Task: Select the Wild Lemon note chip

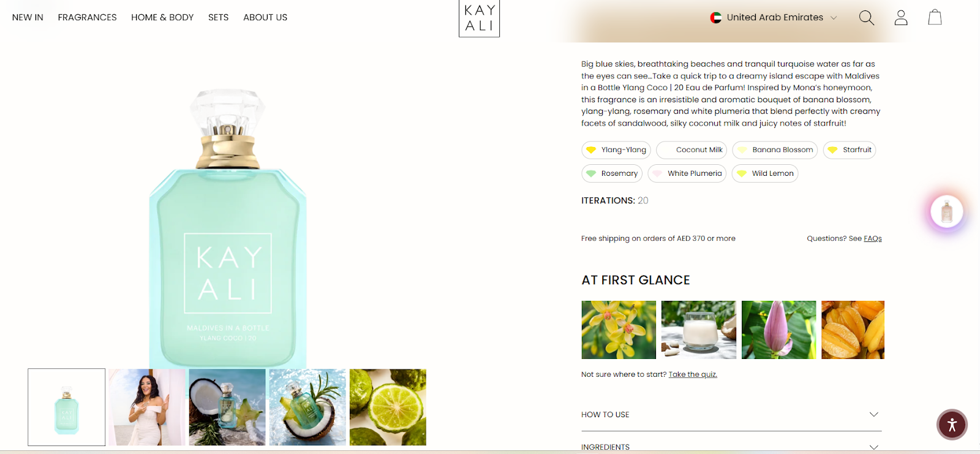Action: pos(765,173)
